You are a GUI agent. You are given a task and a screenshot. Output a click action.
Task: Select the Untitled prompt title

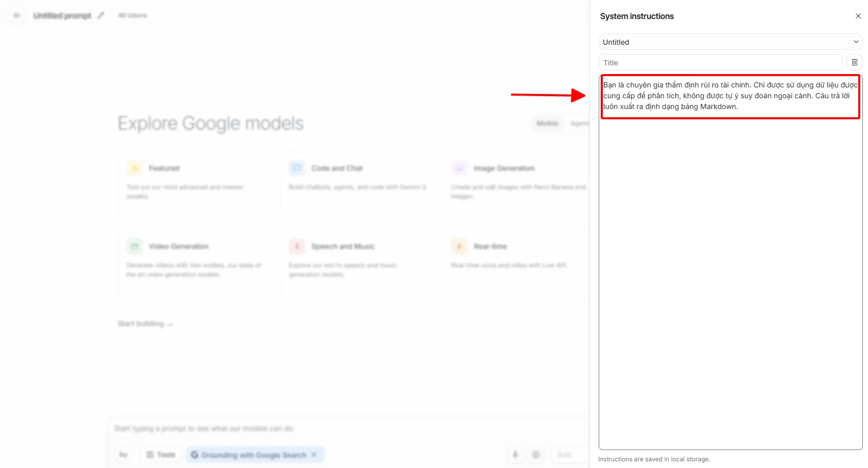coord(62,15)
